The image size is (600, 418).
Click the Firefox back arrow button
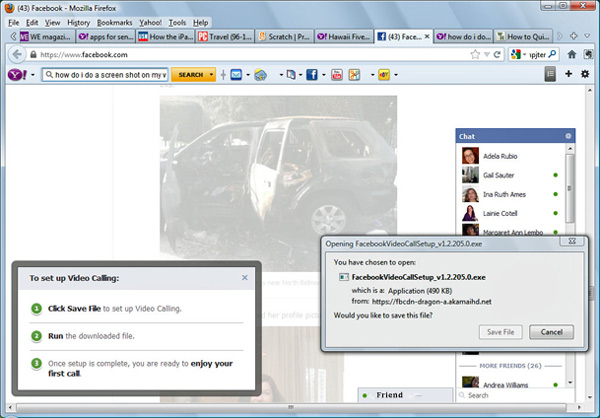pos(17,55)
